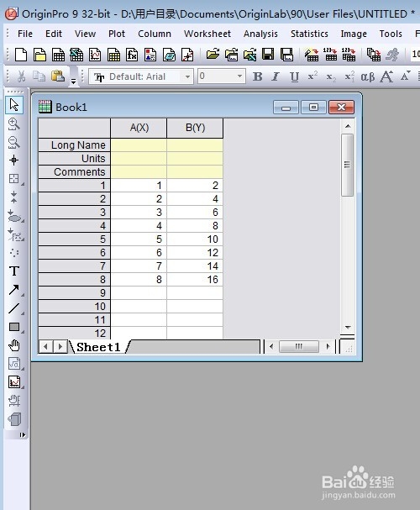Select the Insert Graph tool
Viewport: 420px width, 510px height.
[14, 382]
